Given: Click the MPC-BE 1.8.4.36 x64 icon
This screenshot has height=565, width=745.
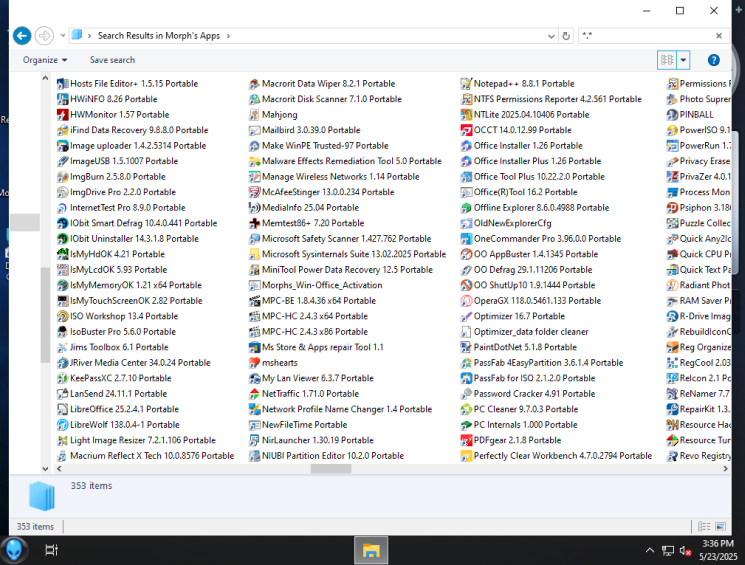Looking at the screenshot, I should 254,301.
